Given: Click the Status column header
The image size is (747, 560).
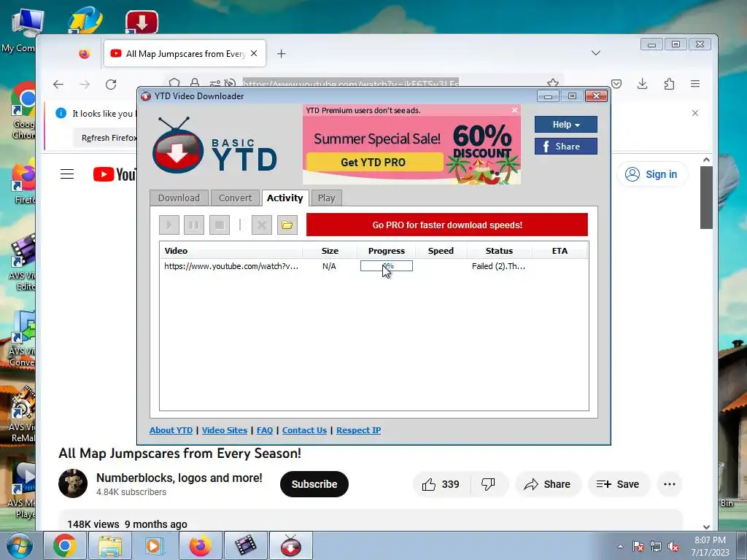Looking at the screenshot, I should tap(499, 251).
